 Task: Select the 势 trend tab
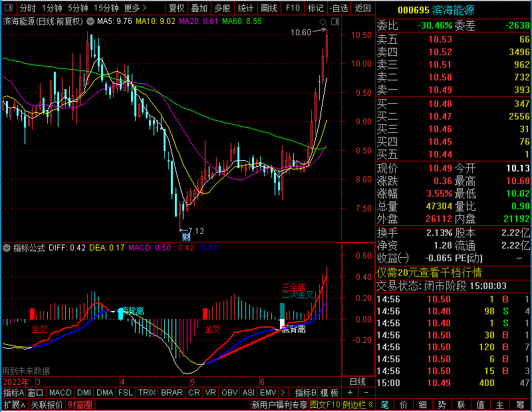(442, 405)
